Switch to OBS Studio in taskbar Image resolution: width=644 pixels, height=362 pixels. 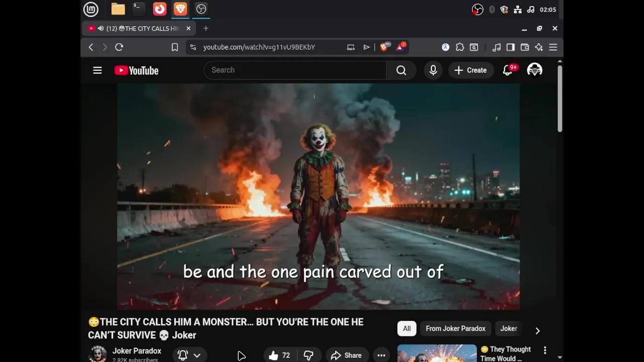pyautogui.click(x=201, y=9)
